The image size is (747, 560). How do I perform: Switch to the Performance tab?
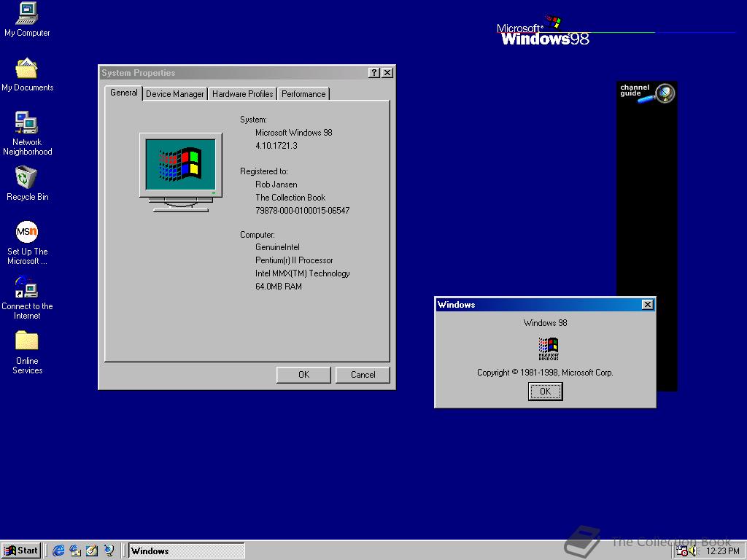303,94
